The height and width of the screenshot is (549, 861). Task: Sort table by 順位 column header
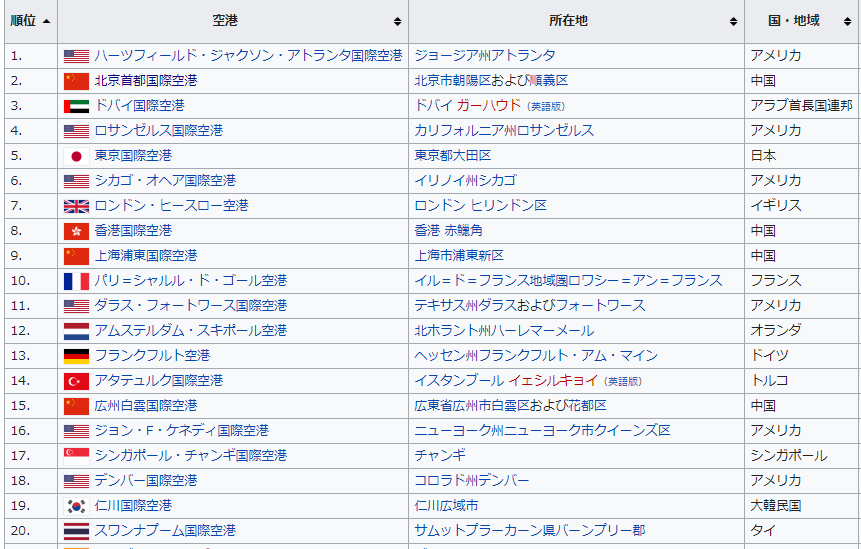click(30, 21)
